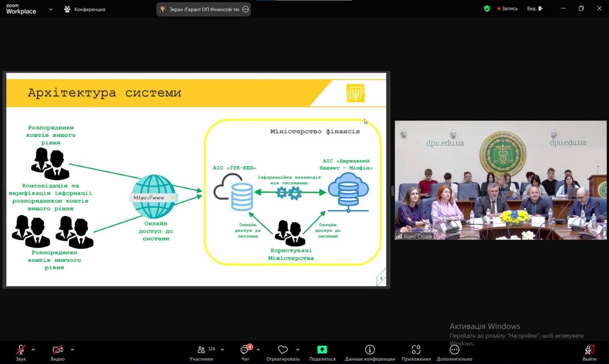
Task: Expand the participants options arrow
Action: click(x=222, y=350)
